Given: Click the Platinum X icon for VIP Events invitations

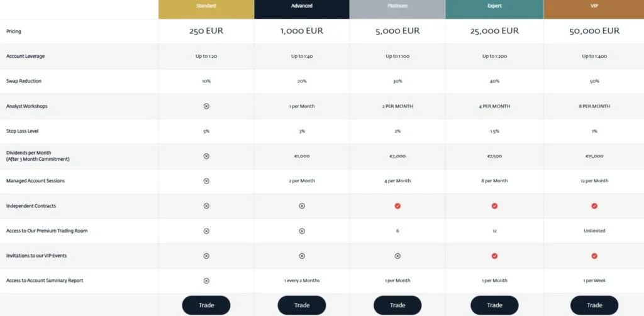Looking at the screenshot, I should pyautogui.click(x=397, y=256).
